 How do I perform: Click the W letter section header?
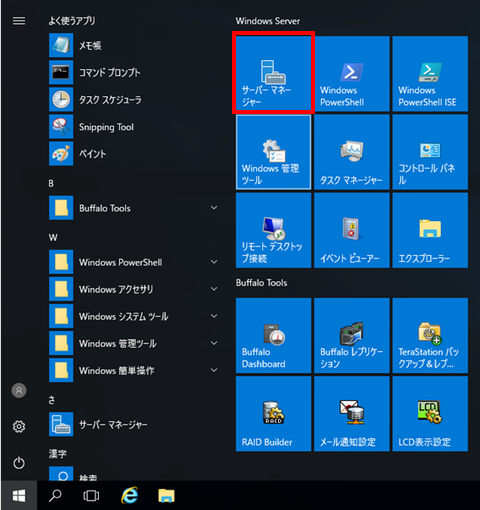coord(53,237)
